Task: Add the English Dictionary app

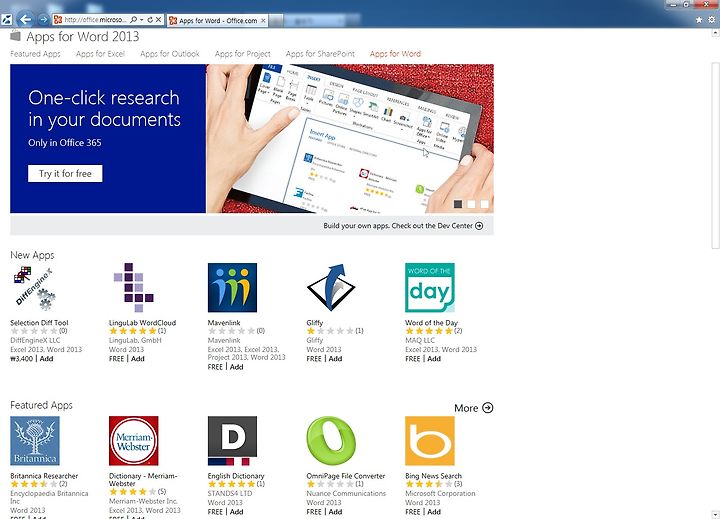Action: click(x=236, y=512)
